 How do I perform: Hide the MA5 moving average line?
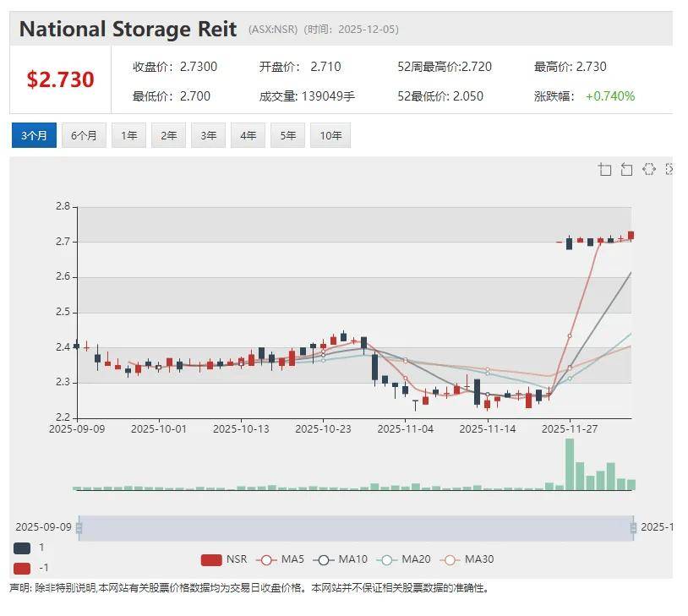[x=281, y=559]
